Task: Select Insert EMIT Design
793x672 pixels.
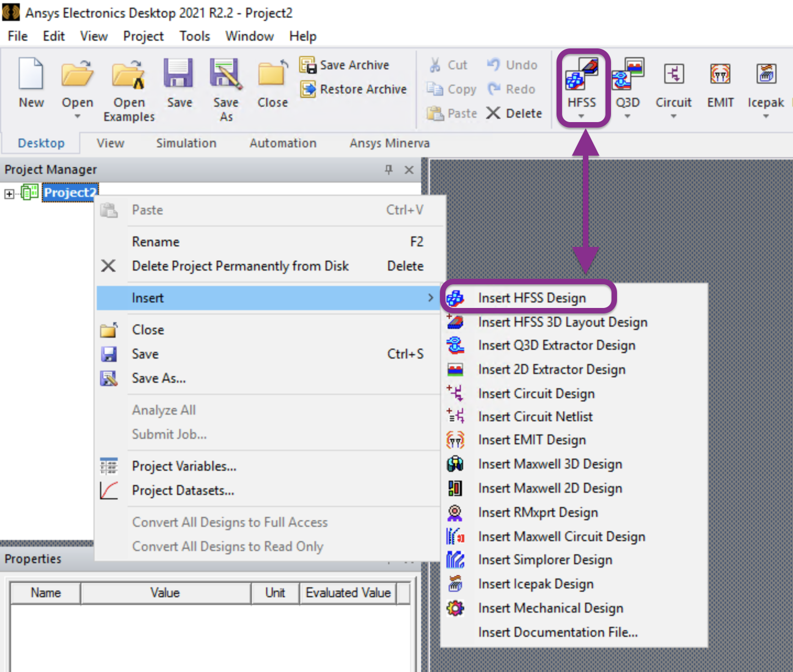Action: coord(574,440)
